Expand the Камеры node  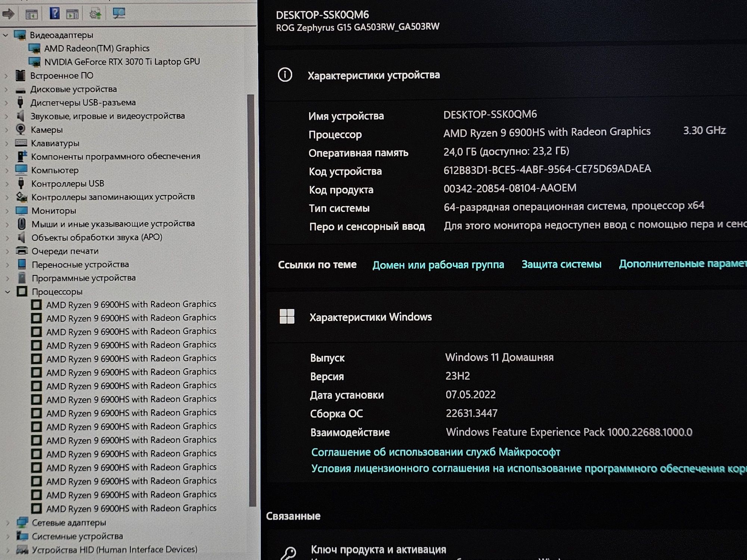click(6, 130)
